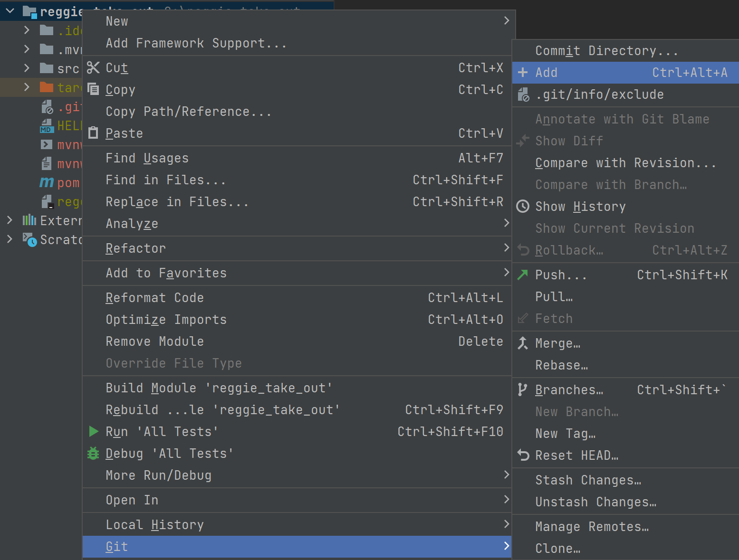Image resolution: width=739 pixels, height=560 pixels.
Task: Click the Reset HEAD icon
Action: (523, 455)
